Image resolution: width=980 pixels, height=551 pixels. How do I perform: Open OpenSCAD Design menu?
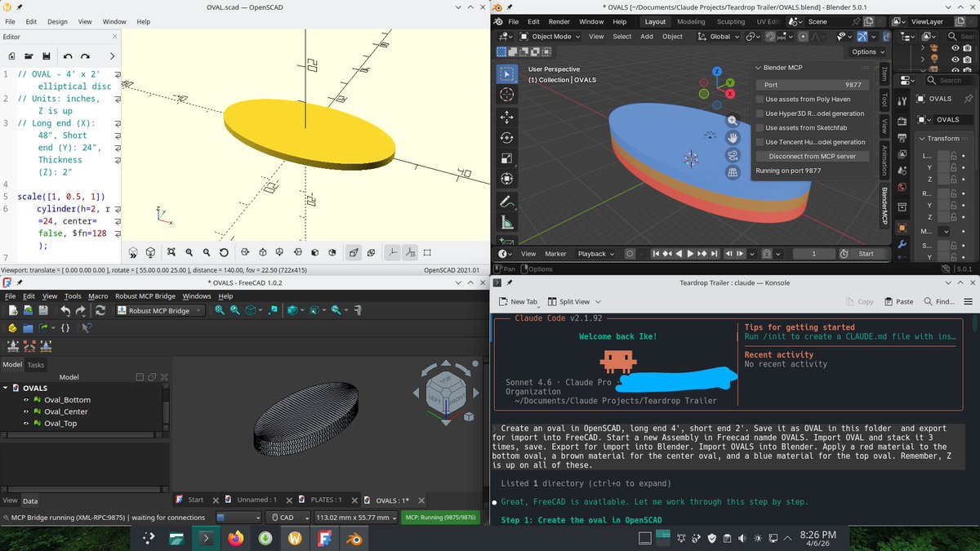coord(57,21)
